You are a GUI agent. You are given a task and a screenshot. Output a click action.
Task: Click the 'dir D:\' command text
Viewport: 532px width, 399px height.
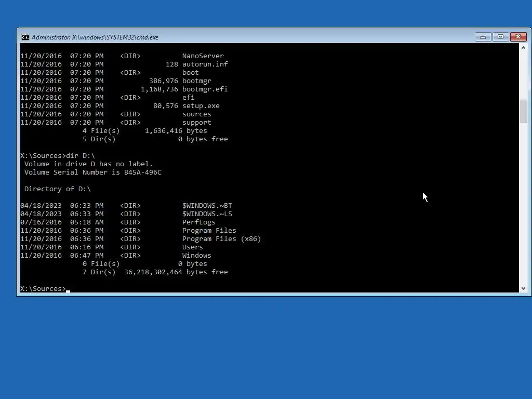[81, 156]
